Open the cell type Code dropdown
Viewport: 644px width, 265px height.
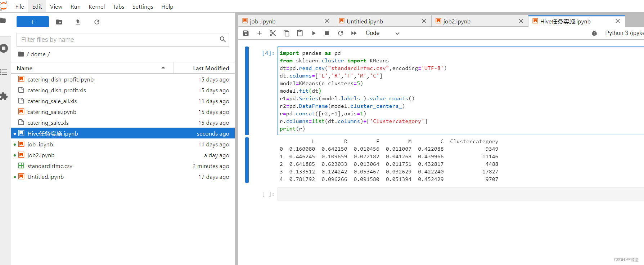pyautogui.click(x=382, y=33)
